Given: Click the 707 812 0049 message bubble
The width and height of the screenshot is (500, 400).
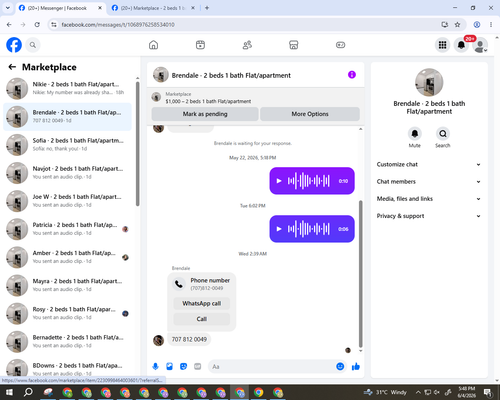Looking at the screenshot, I should [x=189, y=340].
